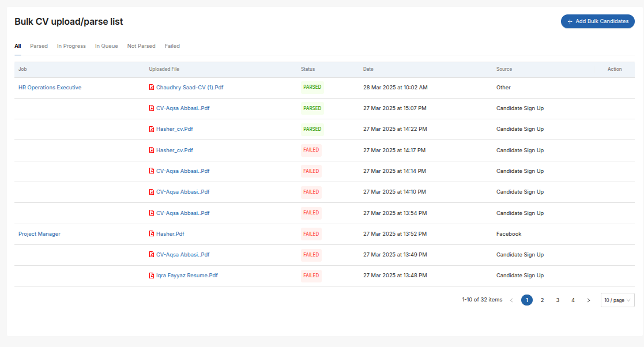Select the In Queue tab

107,46
